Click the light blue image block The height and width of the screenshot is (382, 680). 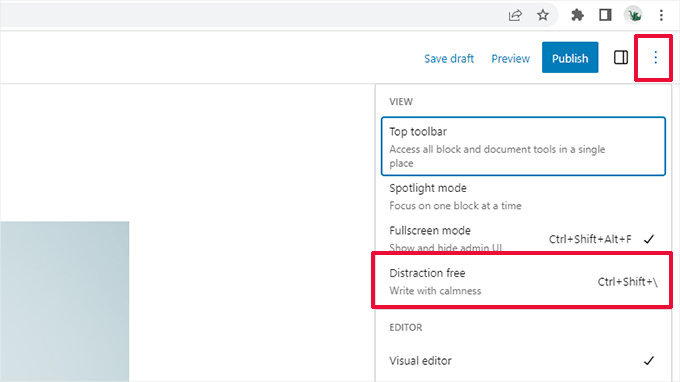click(64, 301)
